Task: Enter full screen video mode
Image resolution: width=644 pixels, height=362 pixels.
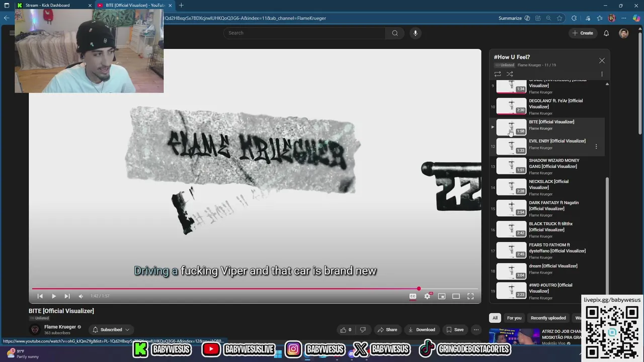Action: click(470, 296)
